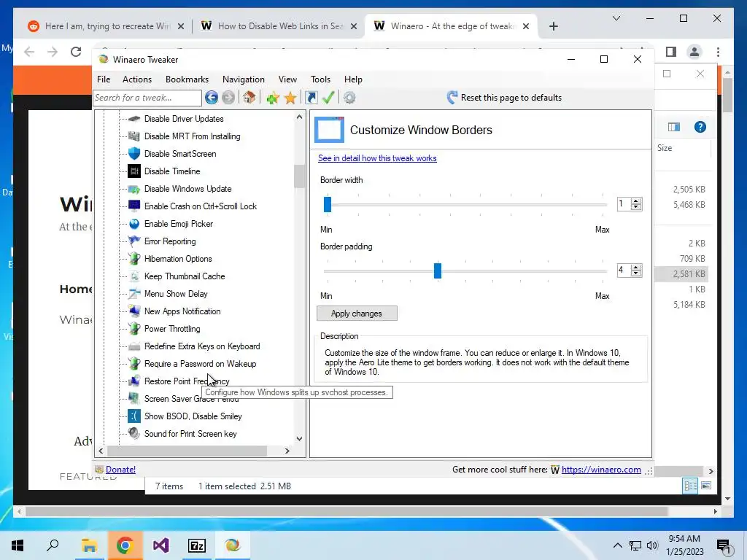Click the Customize Window Borders header icon
This screenshot has height=560, width=747.
point(329,130)
